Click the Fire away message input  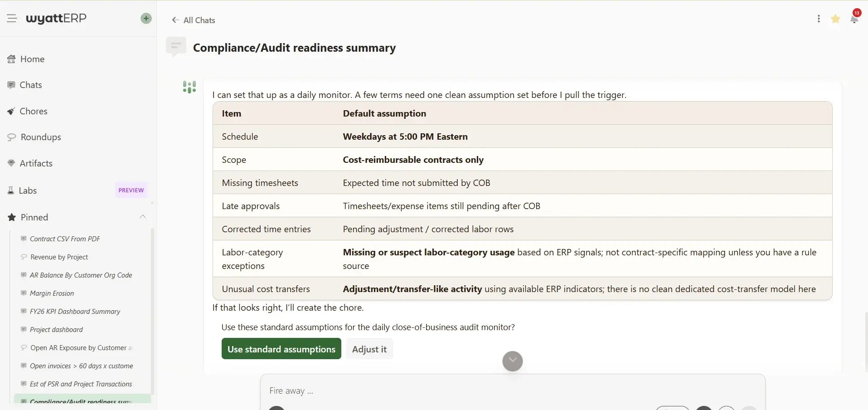tap(512, 390)
